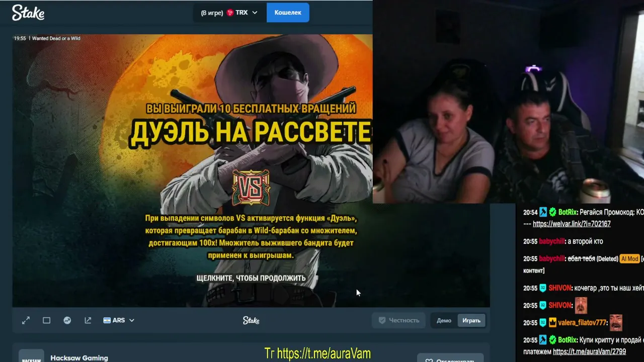The height and width of the screenshot is (362, 644).
Task: Click the deleted message by babychill
Action: [581, 259]
